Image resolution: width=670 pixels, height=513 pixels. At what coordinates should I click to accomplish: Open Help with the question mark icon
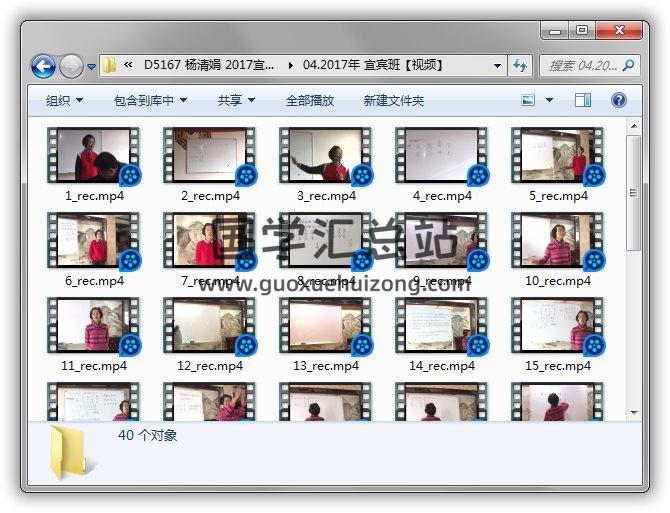(x=619, y=100)
